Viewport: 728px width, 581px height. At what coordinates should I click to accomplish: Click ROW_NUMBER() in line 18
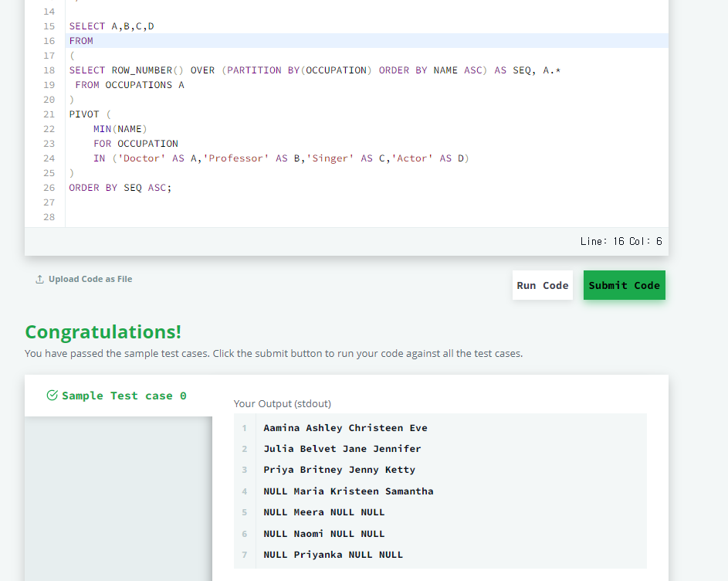click(x=147, y=70)
